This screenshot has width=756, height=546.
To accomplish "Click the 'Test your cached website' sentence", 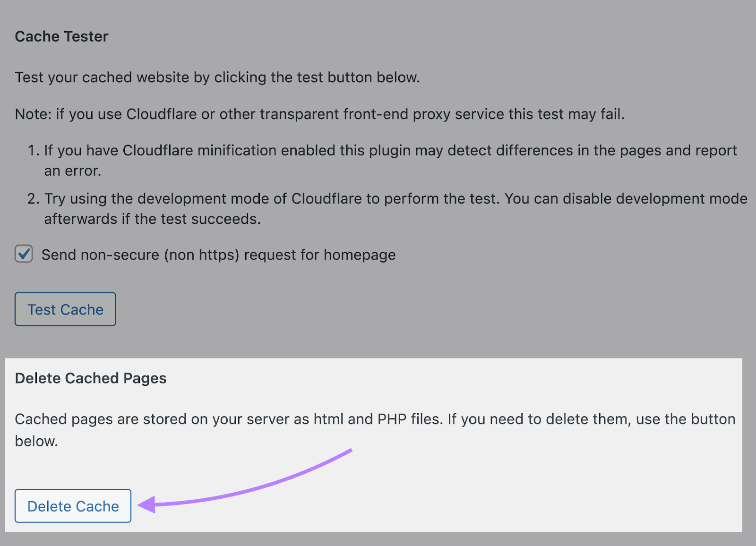I will click(x=217, y=77).
